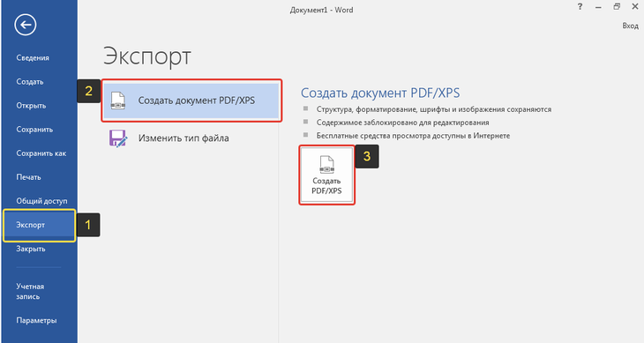Close the Word window
Viewport: 644px width, 343px height.
(635, 7)
